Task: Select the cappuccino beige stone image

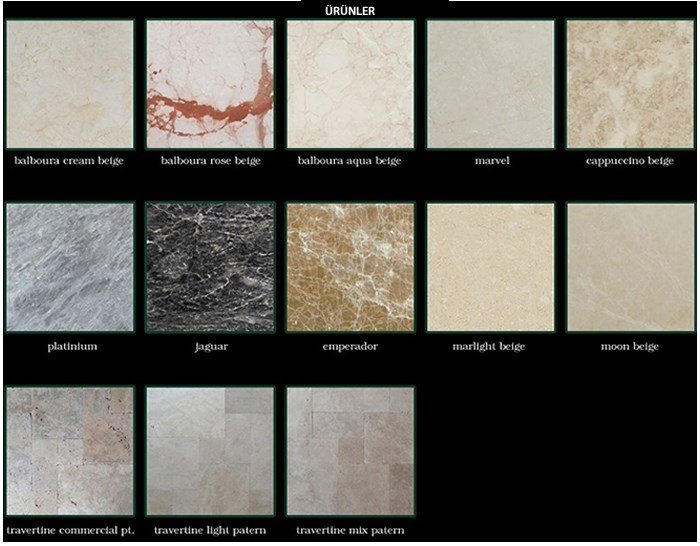Action: click(x=630, y=84)
